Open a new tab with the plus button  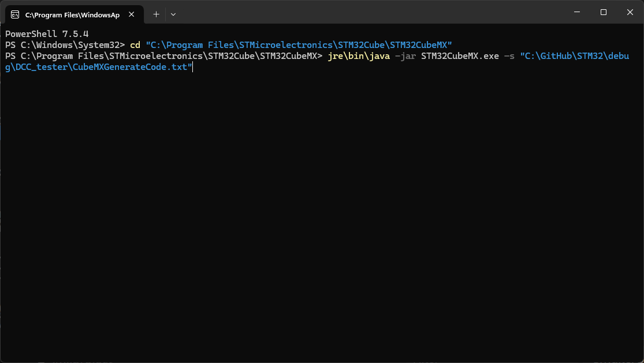(155, 14)
